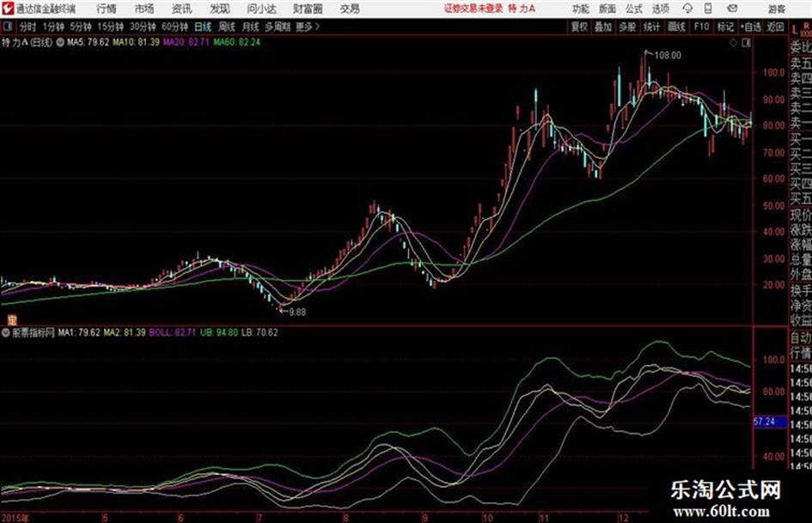Click the 复权 button

[579, 27]
